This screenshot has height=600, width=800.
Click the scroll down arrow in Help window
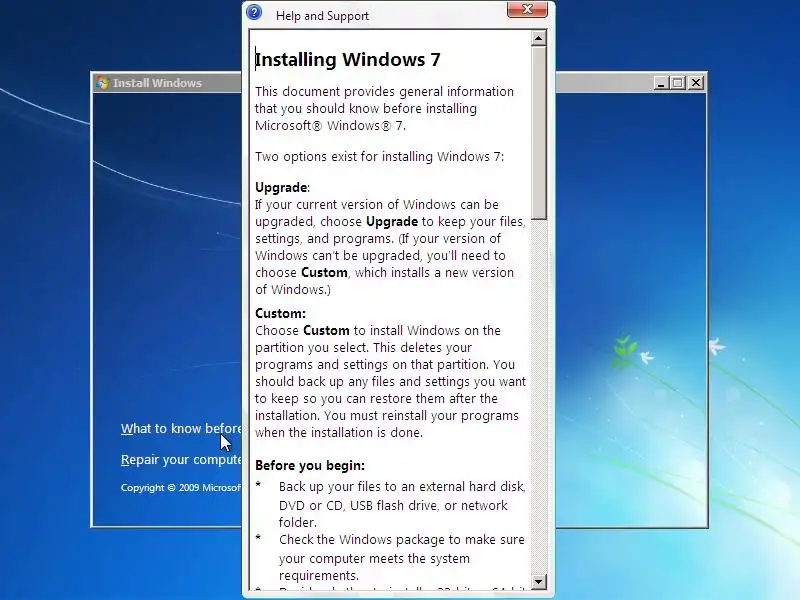click(538, 581)
